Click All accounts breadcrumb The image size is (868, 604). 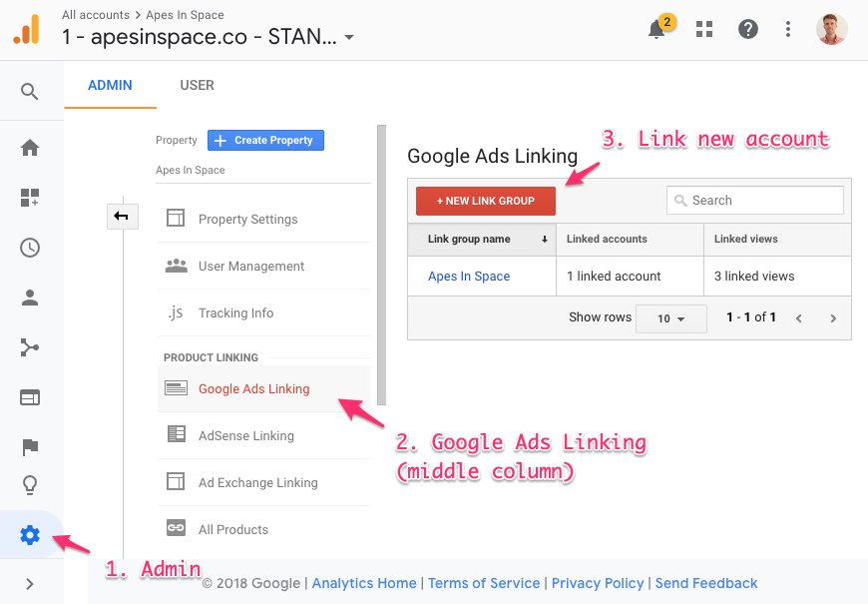[96, 15]
